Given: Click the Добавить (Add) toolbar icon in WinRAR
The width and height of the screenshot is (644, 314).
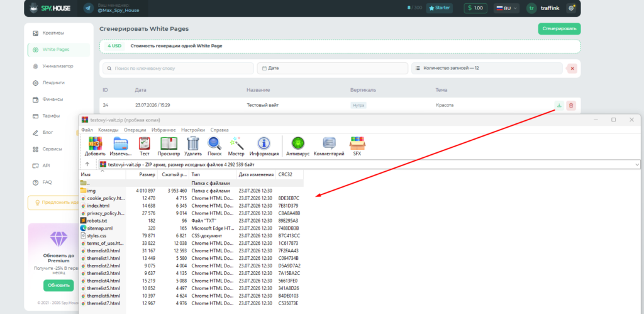Looking at the screenshot, I should click(95, 143).
